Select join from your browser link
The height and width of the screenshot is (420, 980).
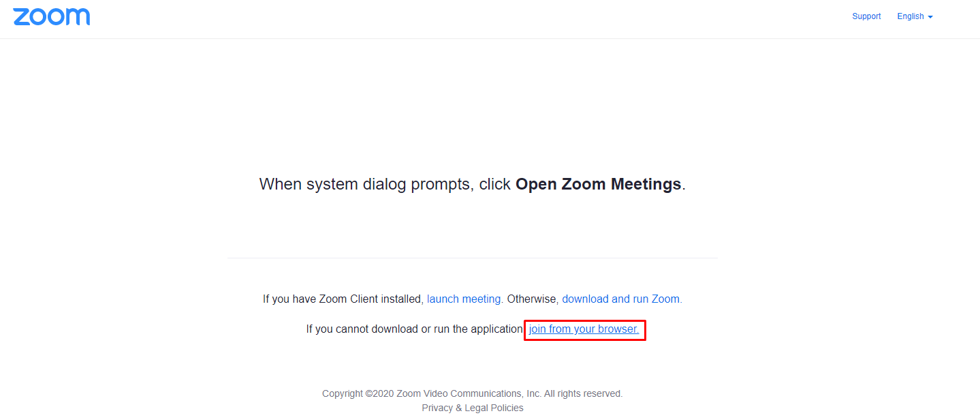[x=584, y=329]
